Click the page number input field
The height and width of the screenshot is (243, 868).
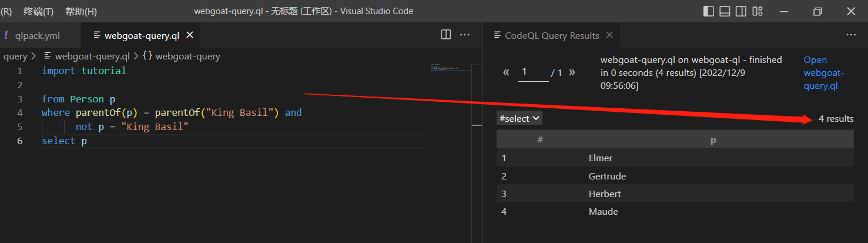[533, 72]
